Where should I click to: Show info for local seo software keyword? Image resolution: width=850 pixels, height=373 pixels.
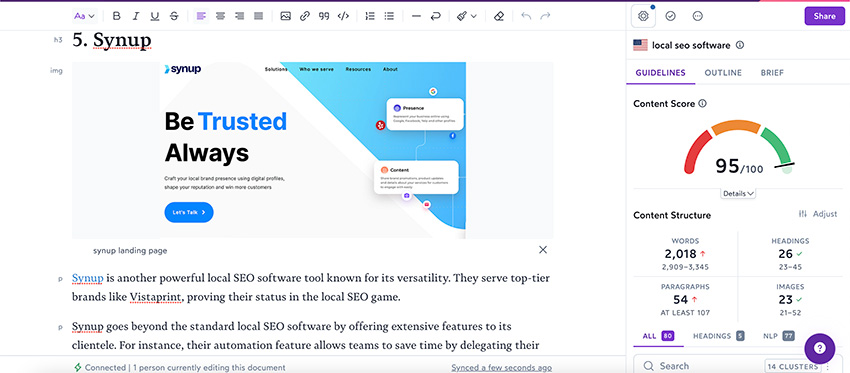[x=740, y=46]
